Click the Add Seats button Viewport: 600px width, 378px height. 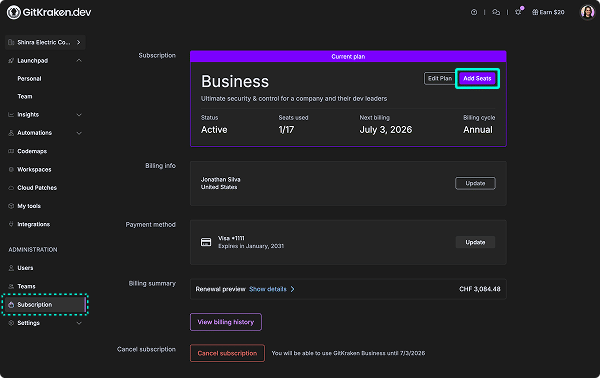477,78
